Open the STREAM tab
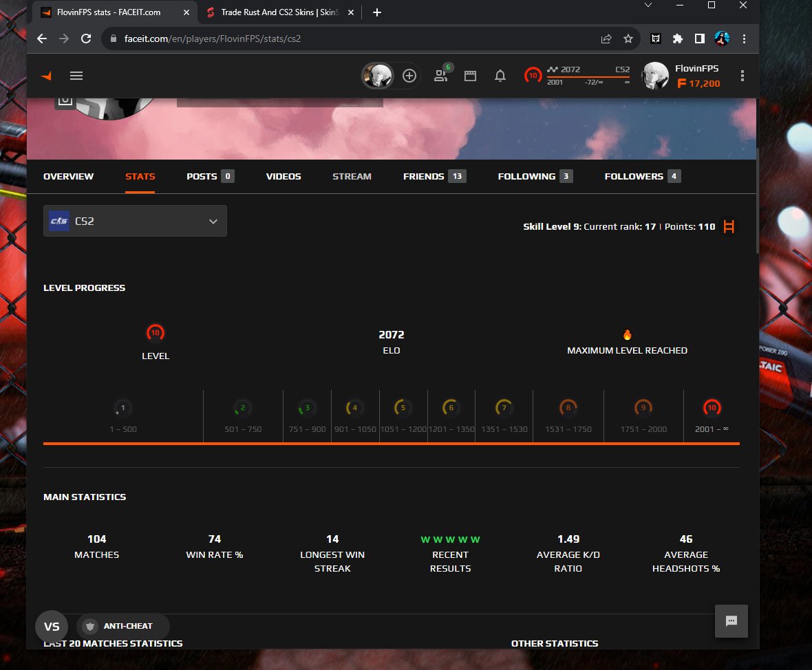Screen dimensions: 812x670 (x=352, y=177)
